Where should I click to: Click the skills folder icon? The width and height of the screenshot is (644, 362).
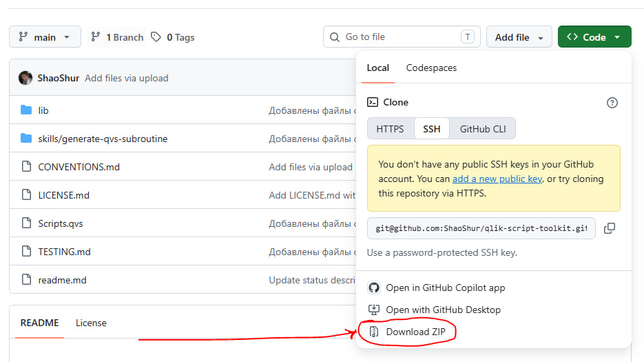26,138
